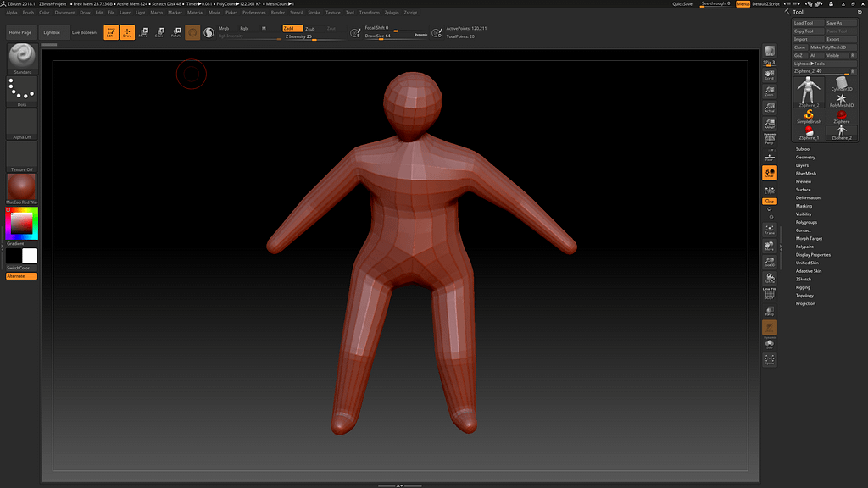Select the Rotate transform icon
This screenshot has width=868, height=488.
[x=176, y=33]
